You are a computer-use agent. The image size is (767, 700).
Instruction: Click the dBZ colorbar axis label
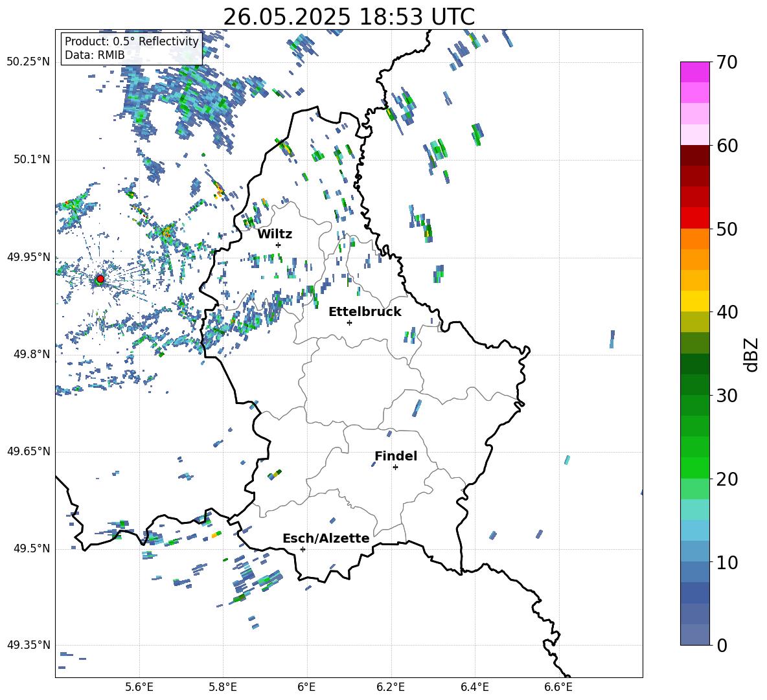[x=751, y=354]
